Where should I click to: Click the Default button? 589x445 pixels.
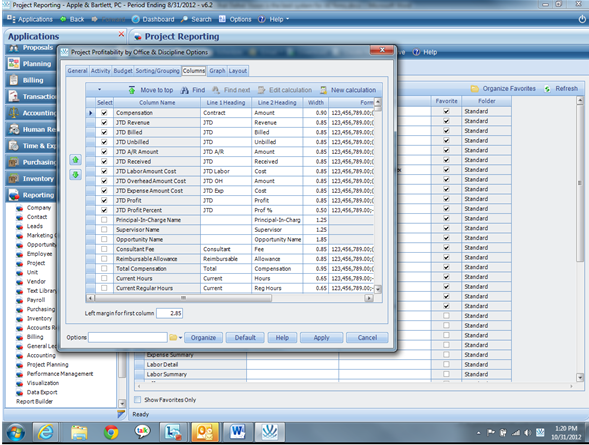[x=245, y=338]
